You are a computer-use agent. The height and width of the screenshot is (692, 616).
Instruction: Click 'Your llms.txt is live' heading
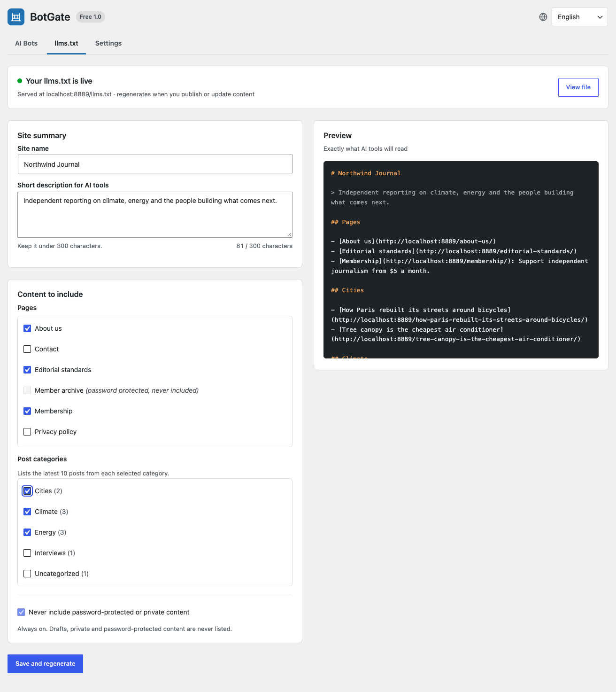59,81
